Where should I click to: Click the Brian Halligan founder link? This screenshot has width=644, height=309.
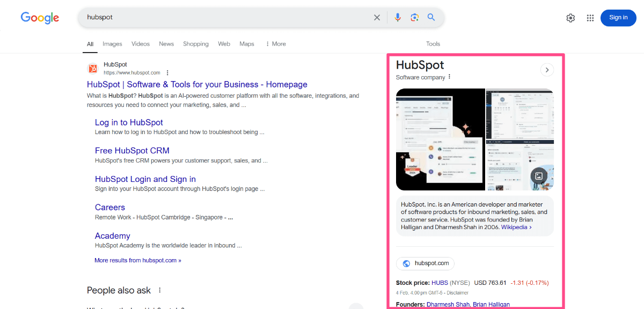[x=492, y=305]
